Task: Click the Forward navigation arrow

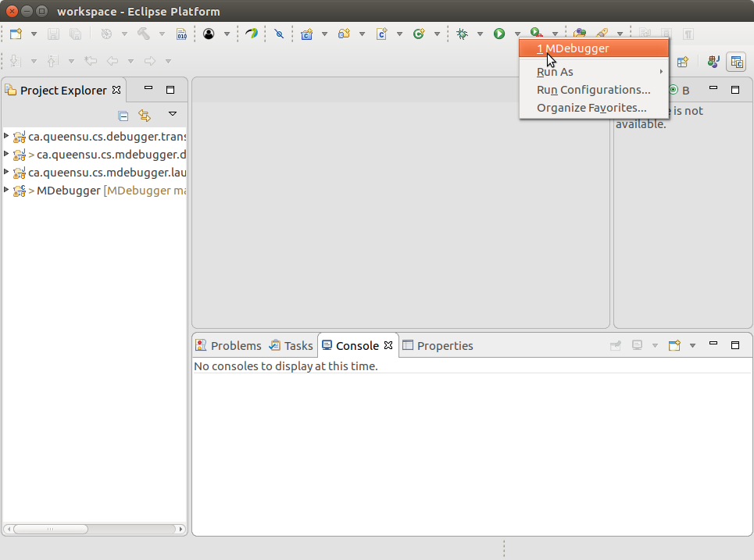Action: click(x=150, y=61)
